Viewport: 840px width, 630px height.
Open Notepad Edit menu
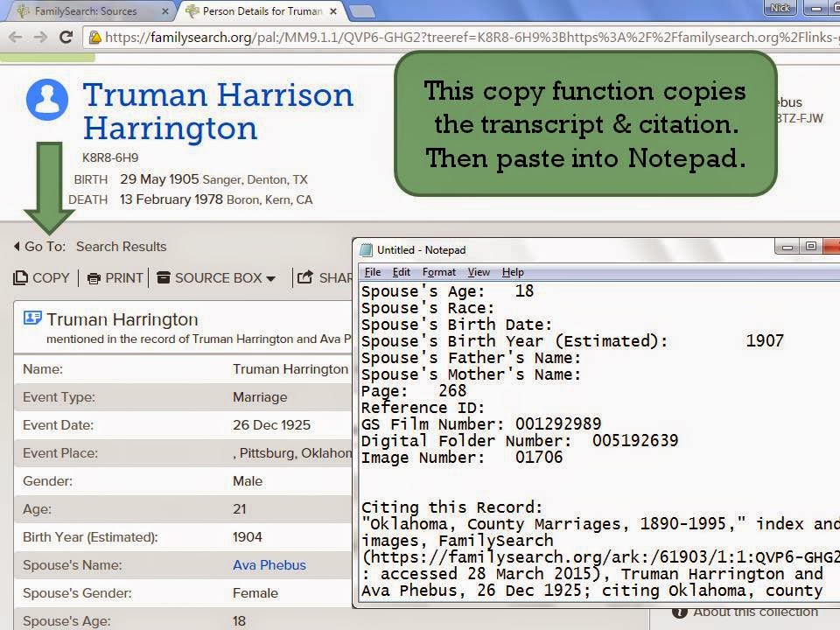[x=402, y=272]
